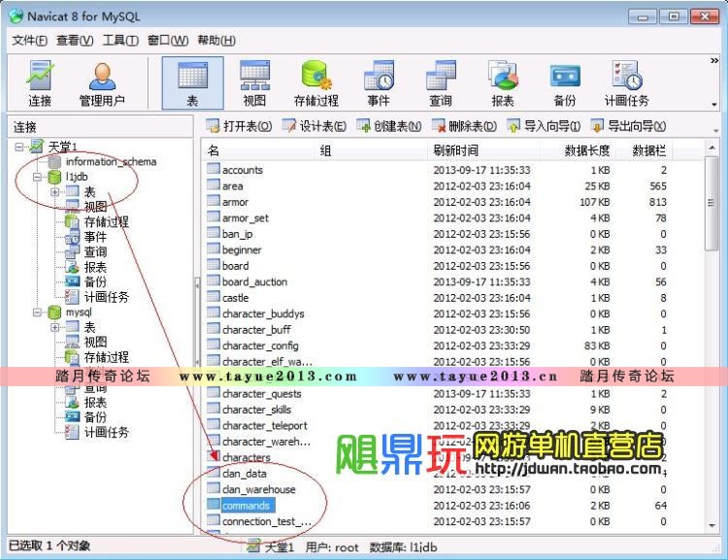Launch 导出向导 (Export Wizard)
Image resolution: width=728 pixels, height=560 pixels.
click(x=628, y=126)
